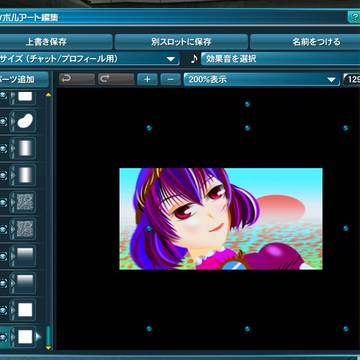The height and width of the screenshot is (360, 360).
Task: Zoom in with the plus button
Action: click(147, 80)
